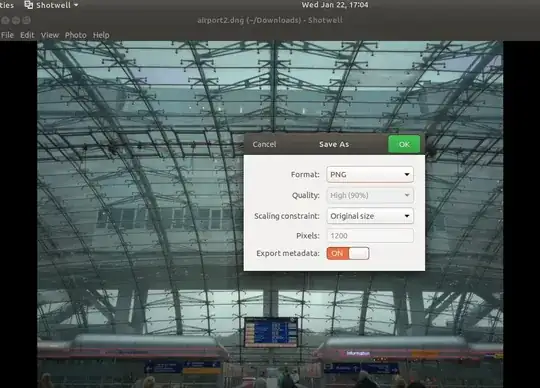Open the Help menu
This screenshot has height=388, width=540.
coord(101,35)
